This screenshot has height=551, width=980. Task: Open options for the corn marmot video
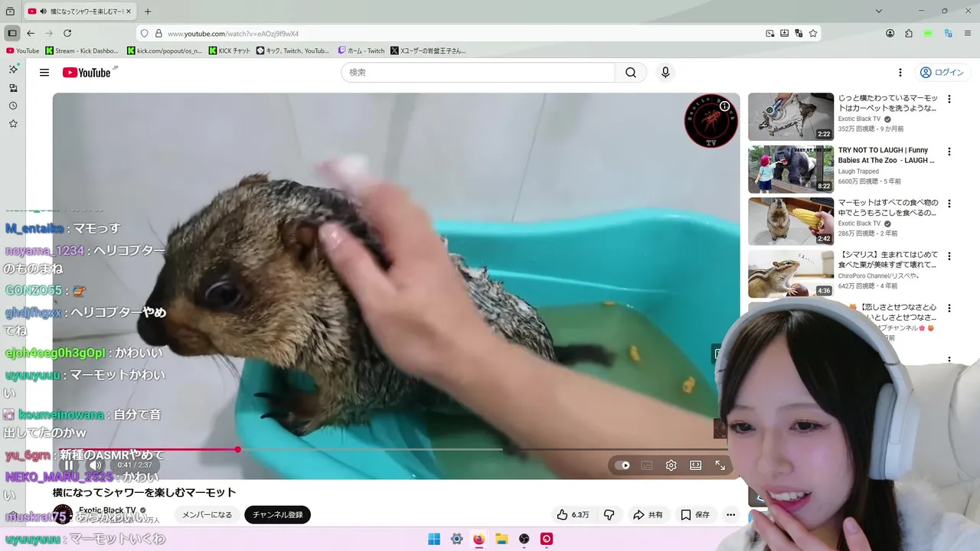949,204
